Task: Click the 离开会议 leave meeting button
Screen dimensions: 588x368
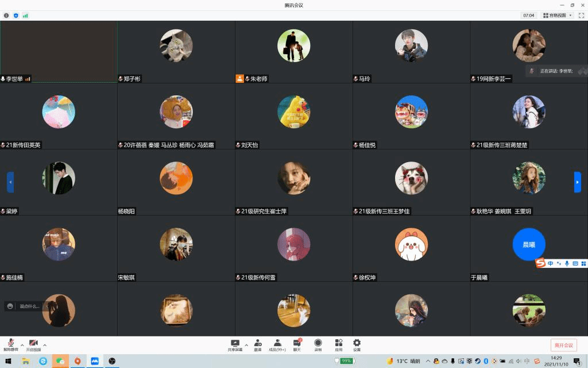Action: click(x=563, y=345)
